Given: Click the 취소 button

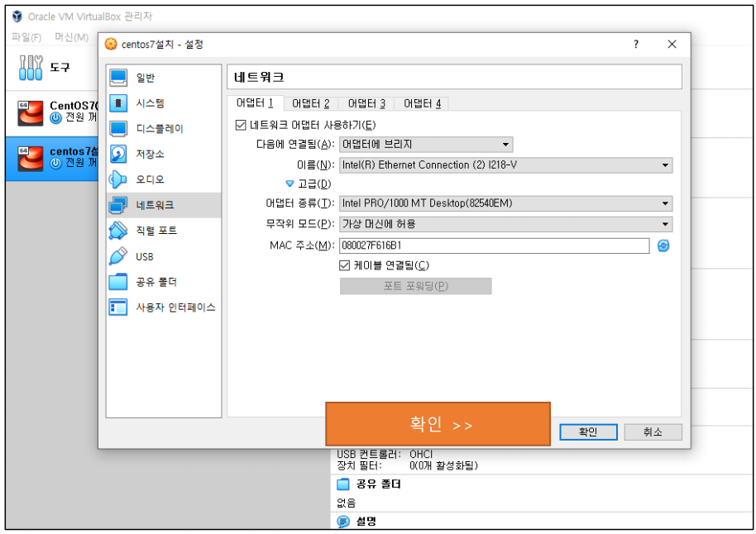Looking at the screenshot, I should click(x=653, y=431).
